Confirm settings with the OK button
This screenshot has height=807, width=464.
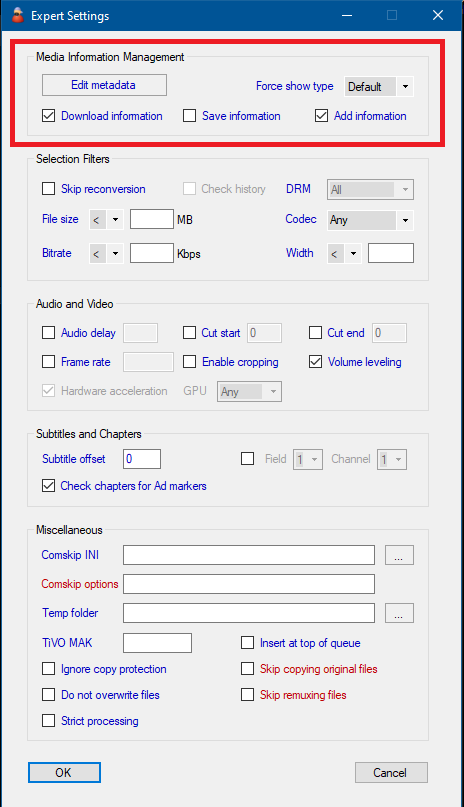[64, 773]
